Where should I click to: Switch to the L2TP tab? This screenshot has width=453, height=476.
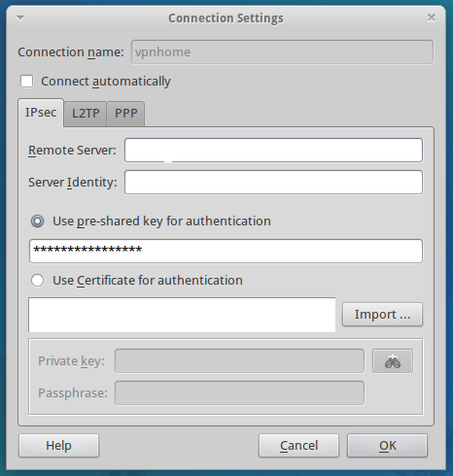point(86,114)
